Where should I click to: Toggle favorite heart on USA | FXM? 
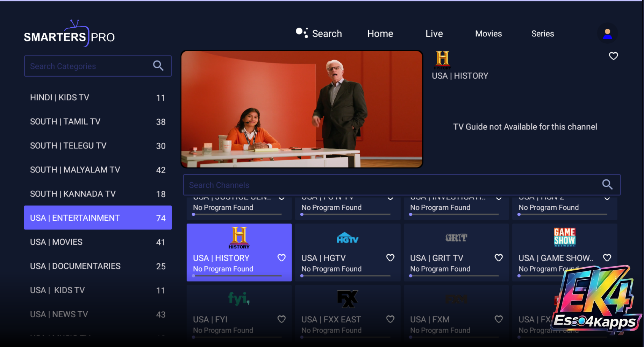(499, 319)
